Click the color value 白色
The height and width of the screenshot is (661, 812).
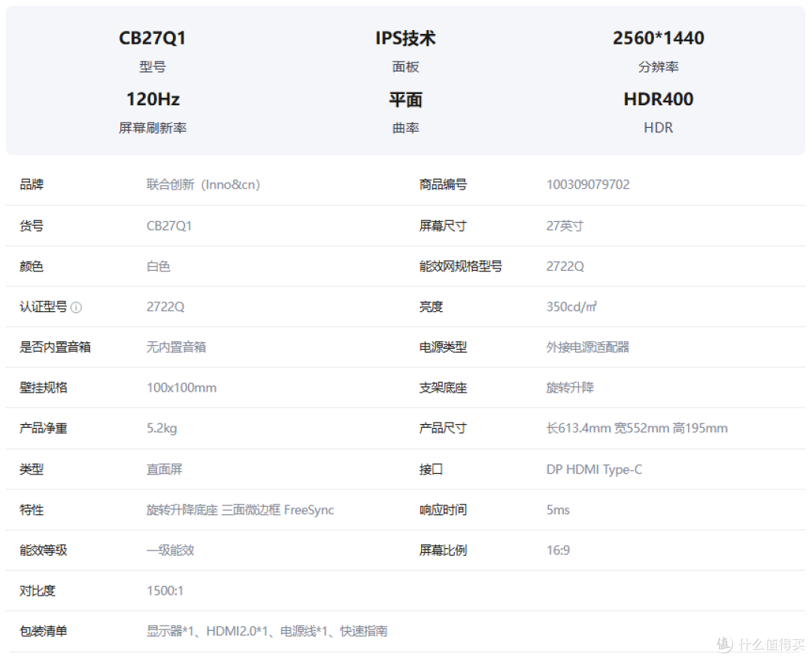point(159,266)
